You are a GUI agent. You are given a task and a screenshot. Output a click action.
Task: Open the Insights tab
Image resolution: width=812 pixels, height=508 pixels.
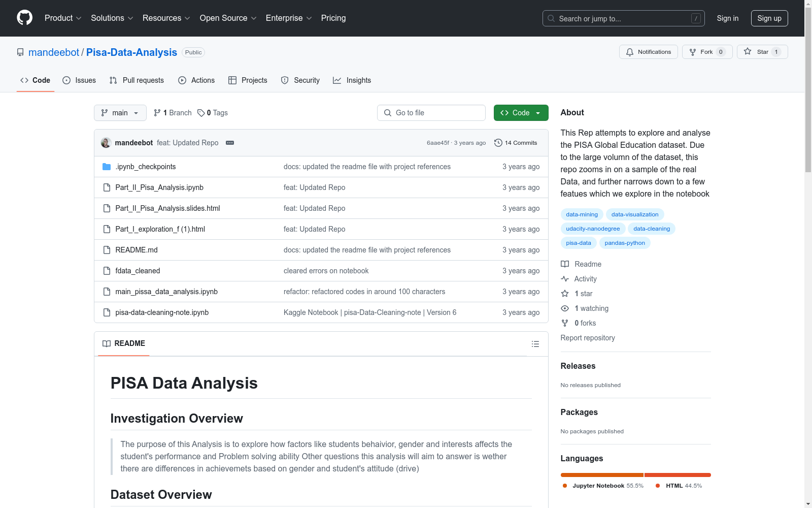(x=352, y=80)
